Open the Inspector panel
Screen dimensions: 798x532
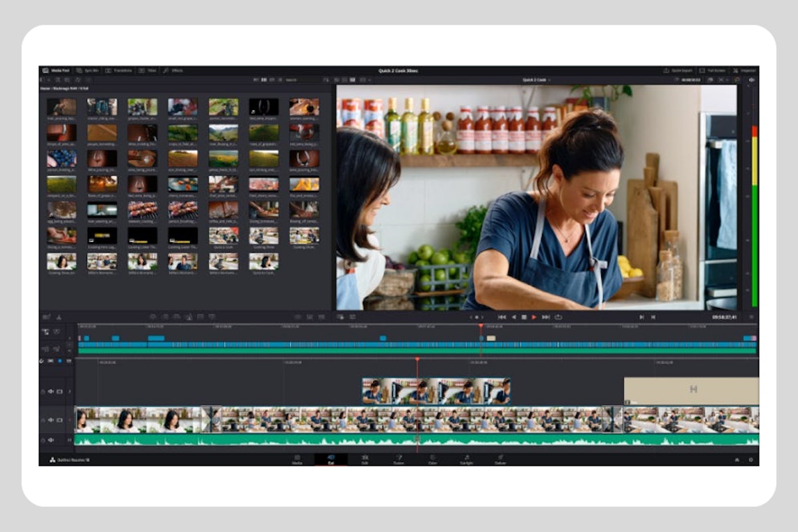[743, 70]
